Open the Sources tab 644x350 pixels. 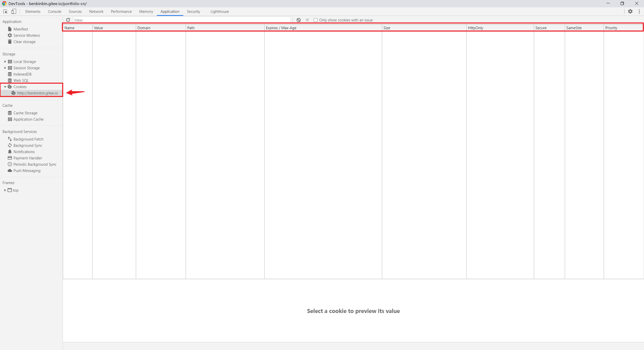[x=75, y=12]
